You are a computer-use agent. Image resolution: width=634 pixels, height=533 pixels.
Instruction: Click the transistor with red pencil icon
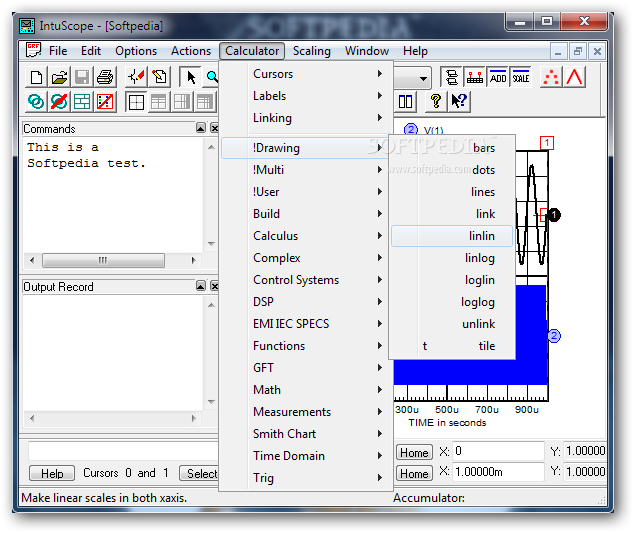[x=136, y=77]
